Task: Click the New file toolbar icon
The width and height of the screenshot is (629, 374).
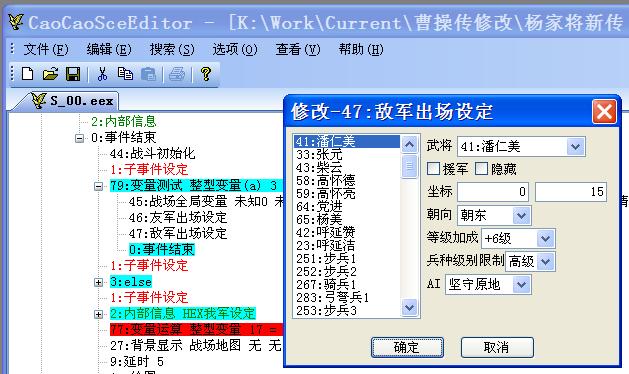Action: click(28, 74)
